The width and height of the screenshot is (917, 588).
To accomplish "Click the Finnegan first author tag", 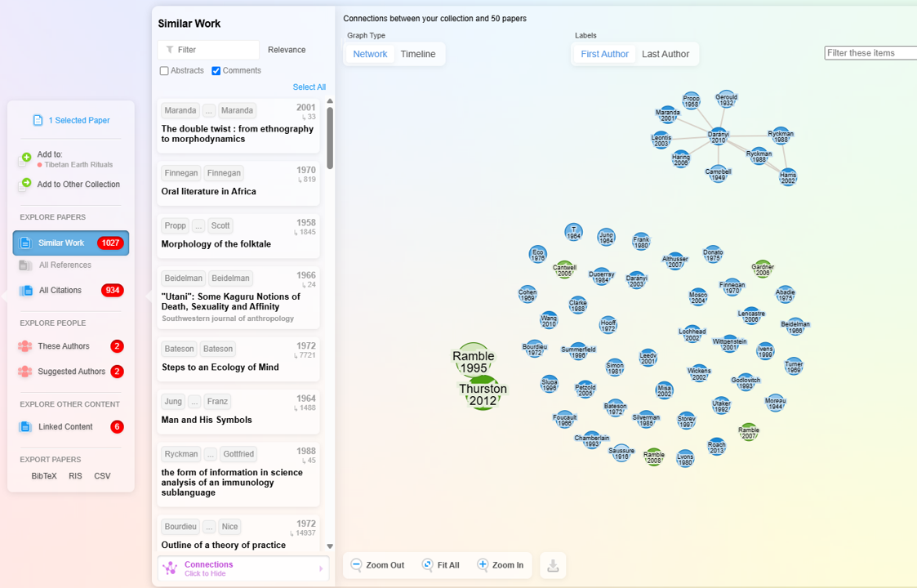I will pyautogui.click(x=180, y=173).
